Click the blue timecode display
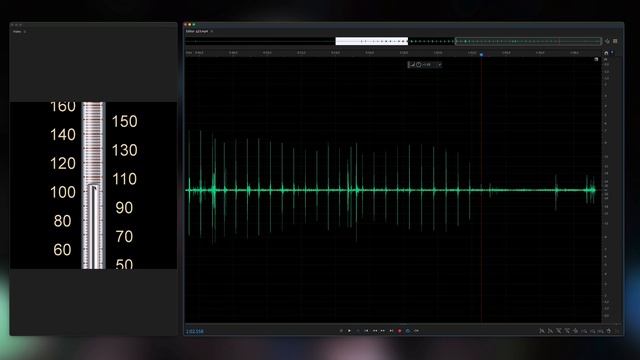Image resolution: width=640 pixels, height=360 pixels. pyautogui.click(x=195, y=331)
